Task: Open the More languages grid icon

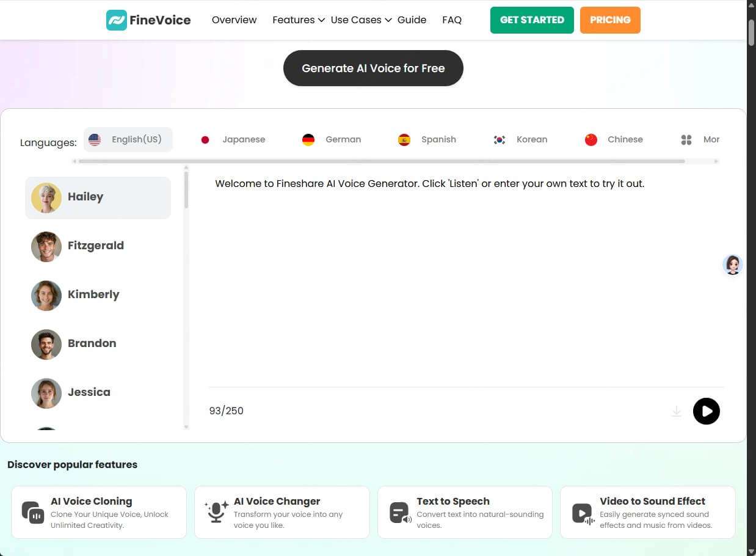Action: point(686,140)
